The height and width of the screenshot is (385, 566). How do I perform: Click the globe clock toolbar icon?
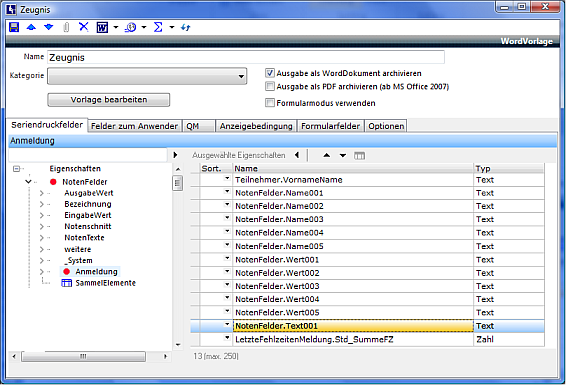coord(130,27)
